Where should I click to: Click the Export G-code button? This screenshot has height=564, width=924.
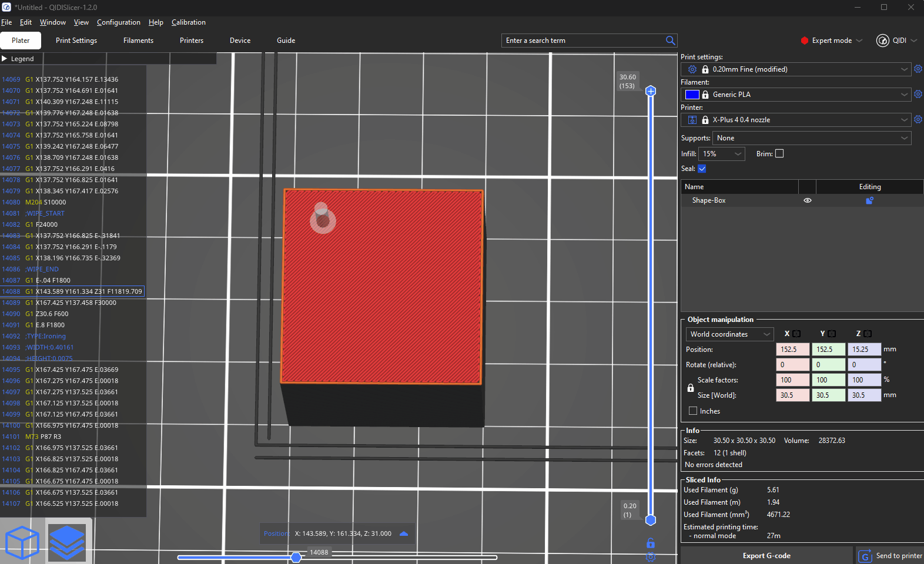point(766,556)
